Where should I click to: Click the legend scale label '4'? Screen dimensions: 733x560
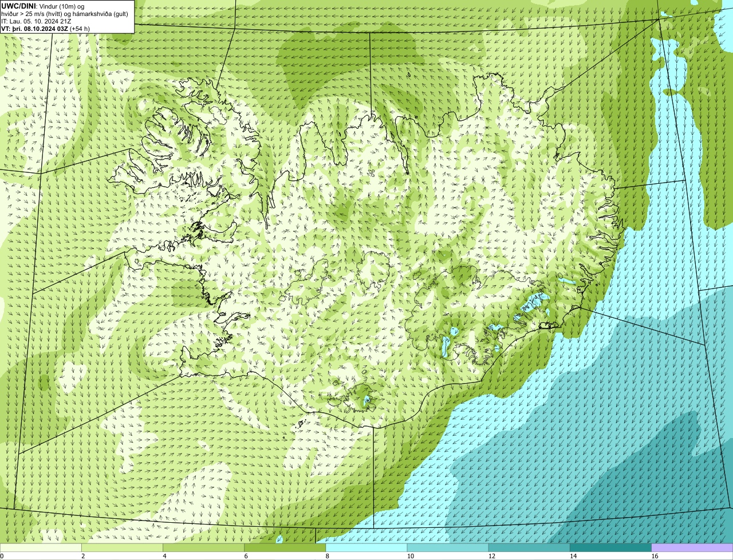(165, 556)
